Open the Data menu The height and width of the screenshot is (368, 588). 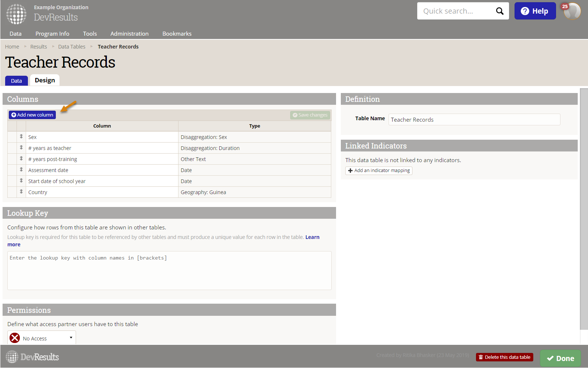(15, 33)
